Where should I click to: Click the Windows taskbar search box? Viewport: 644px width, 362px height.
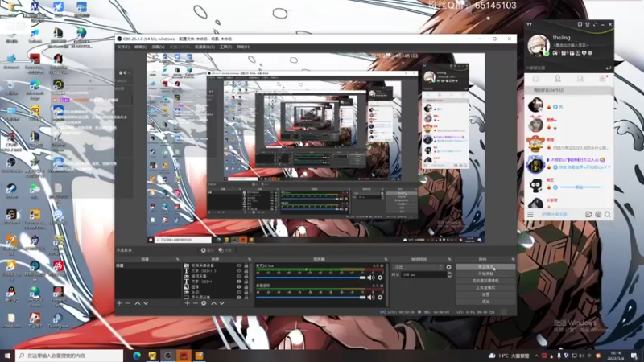click(69, 356)
